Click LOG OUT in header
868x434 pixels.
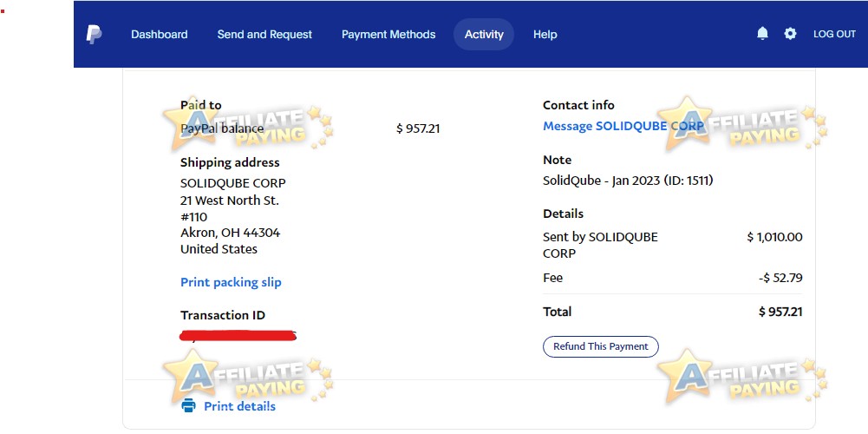tap(834, 34)
